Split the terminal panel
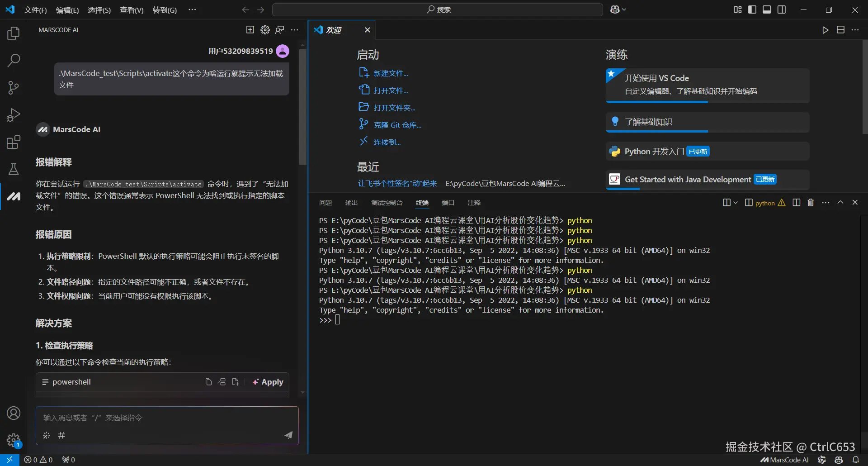The image size is (868, 466). click(797, 202)
